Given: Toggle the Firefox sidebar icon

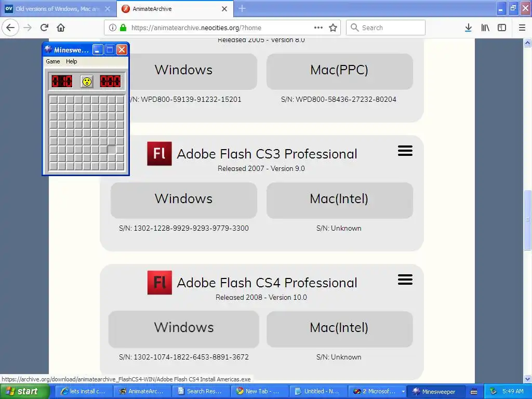Looking at the screenshot, I should click(x=502, y=28).
